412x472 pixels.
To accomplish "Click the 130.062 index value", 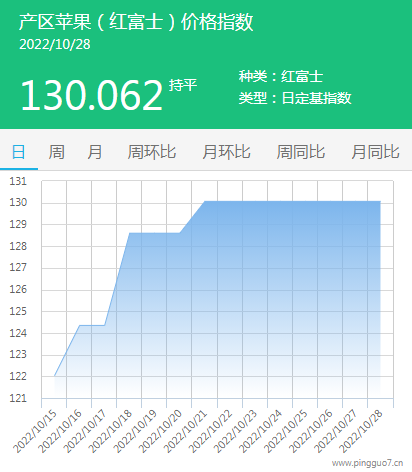I will [92, 95].
